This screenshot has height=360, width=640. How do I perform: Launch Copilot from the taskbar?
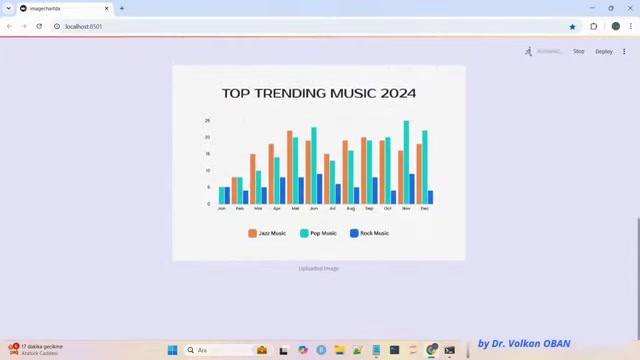[302, 350]
